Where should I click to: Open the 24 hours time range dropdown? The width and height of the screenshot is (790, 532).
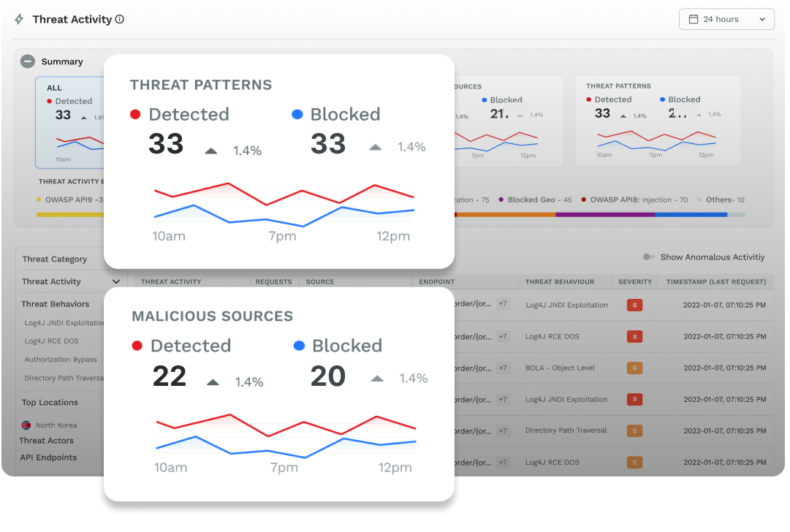click(x=726, y=19)
